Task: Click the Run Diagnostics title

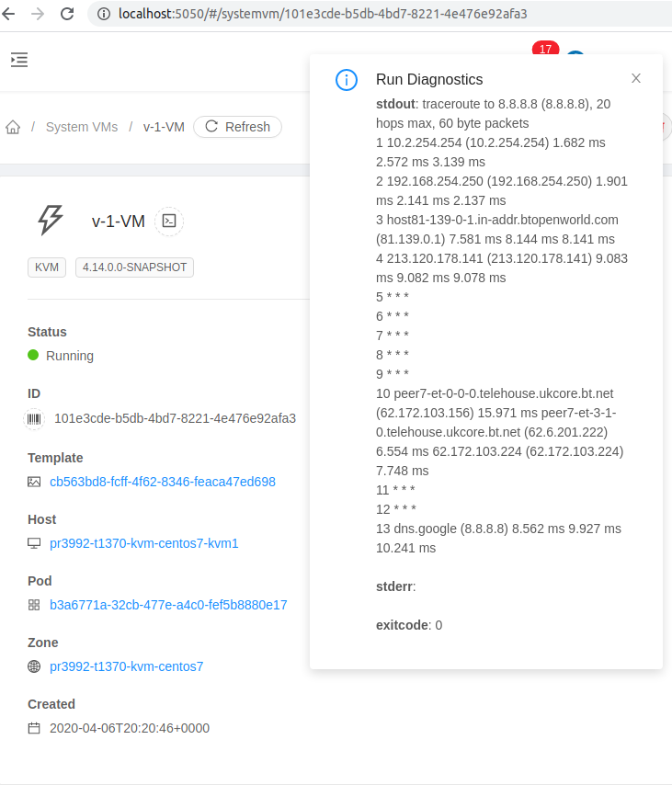Action: pos(429,79)
